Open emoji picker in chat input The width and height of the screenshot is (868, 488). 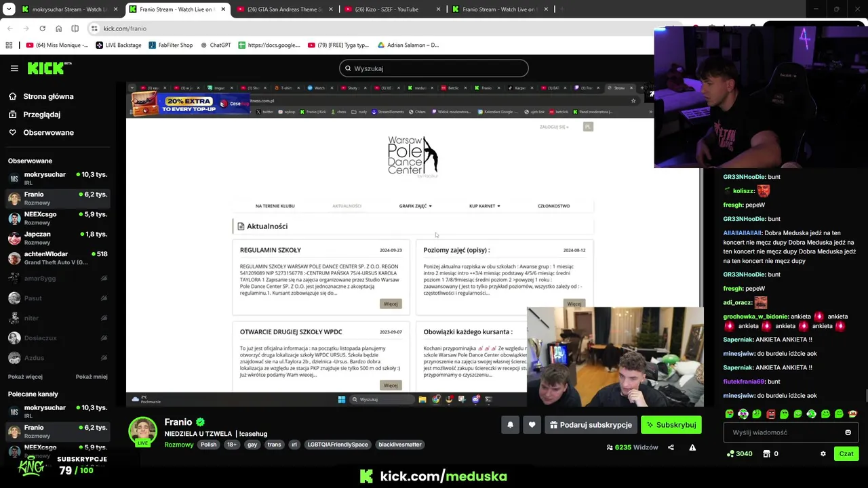[848, 432]
